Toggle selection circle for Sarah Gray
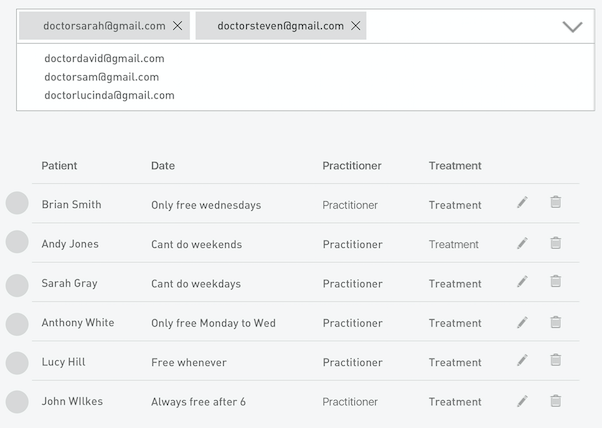Viewport: 602px width, 428px height. [17, 285]
